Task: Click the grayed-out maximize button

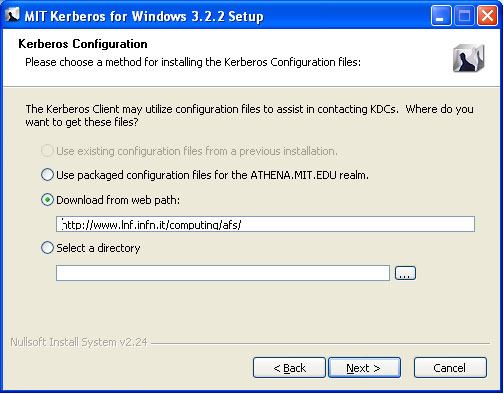Action: click(x=464, y=16)
